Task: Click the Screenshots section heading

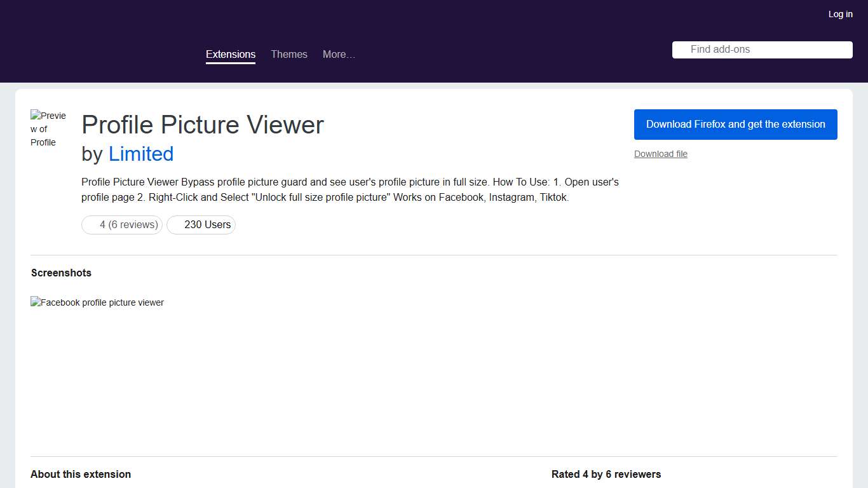Action: click(x=61, y=273)
